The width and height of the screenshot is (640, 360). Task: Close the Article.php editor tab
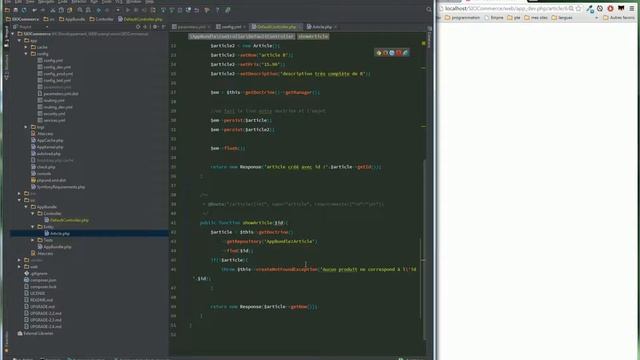click(335, 27)
